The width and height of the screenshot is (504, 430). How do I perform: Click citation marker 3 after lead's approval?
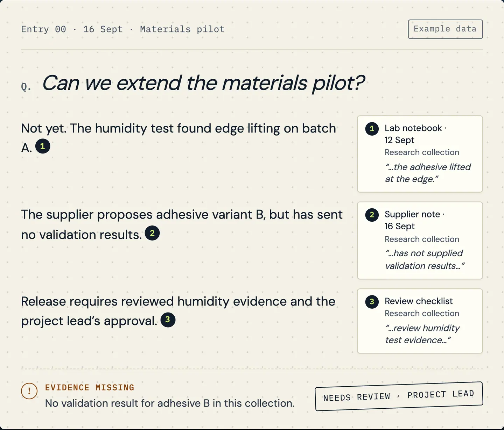coord(168,320)
